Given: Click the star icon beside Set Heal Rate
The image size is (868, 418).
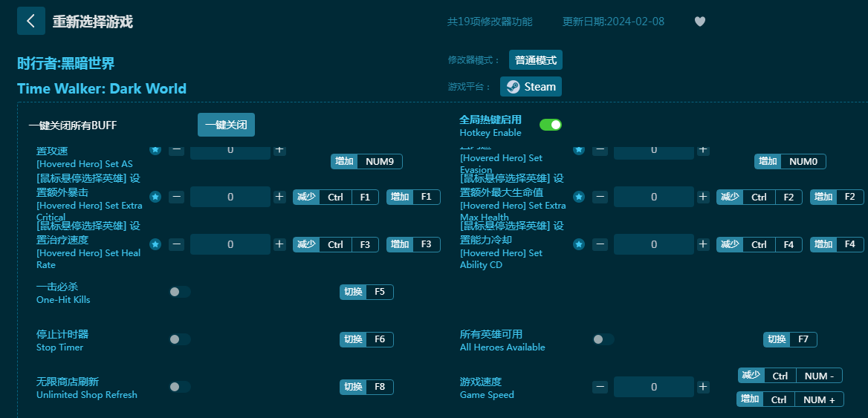Looking at the screenshot, I should [x=155, y=244].
